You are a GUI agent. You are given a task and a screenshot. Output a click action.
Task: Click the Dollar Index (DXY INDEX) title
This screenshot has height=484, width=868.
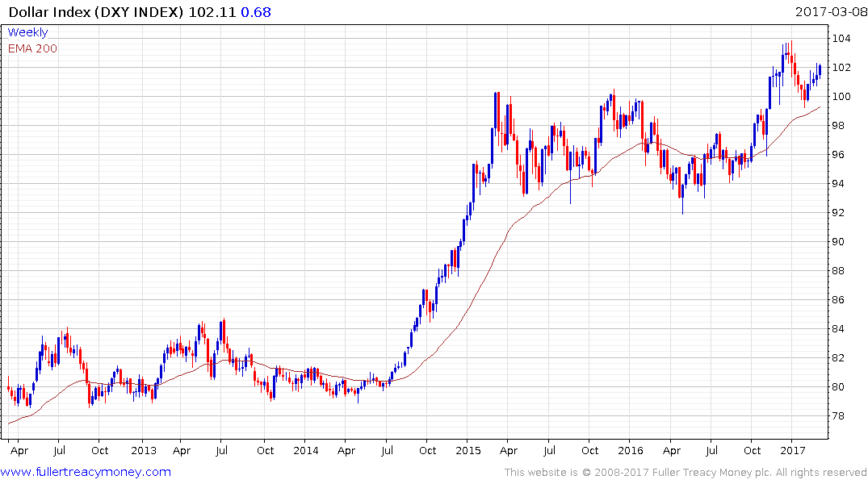click(96, 12)
